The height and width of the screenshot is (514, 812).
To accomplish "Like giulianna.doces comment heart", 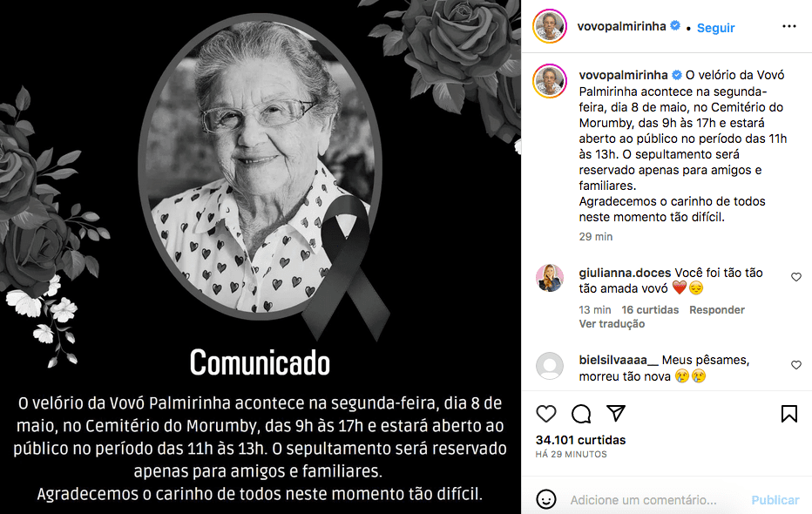I will coord(796,277).
